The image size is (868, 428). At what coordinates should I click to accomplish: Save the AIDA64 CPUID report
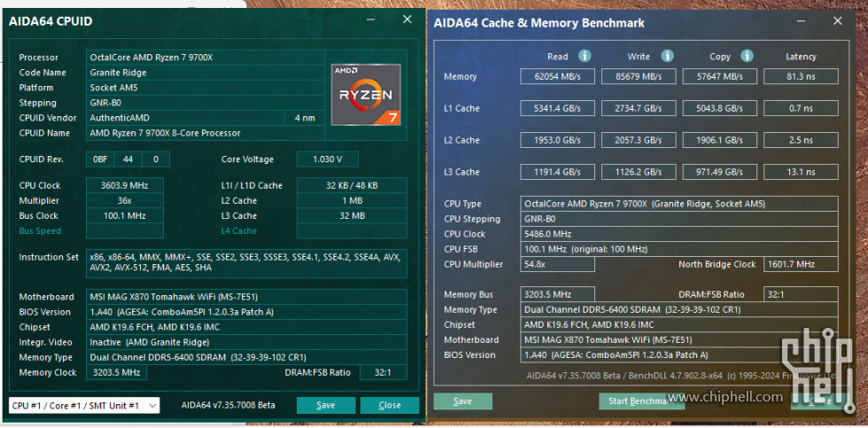click(326, 405)
